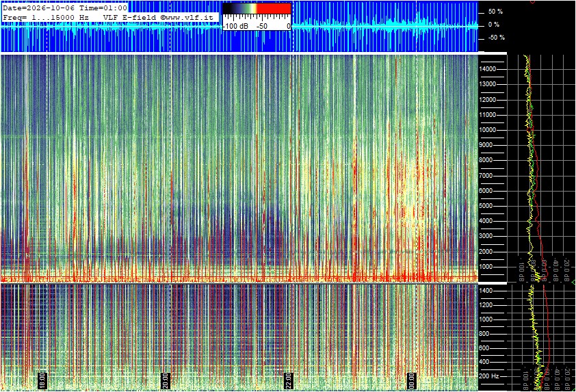Click the 00:00 time marker label

coord(412,380)
